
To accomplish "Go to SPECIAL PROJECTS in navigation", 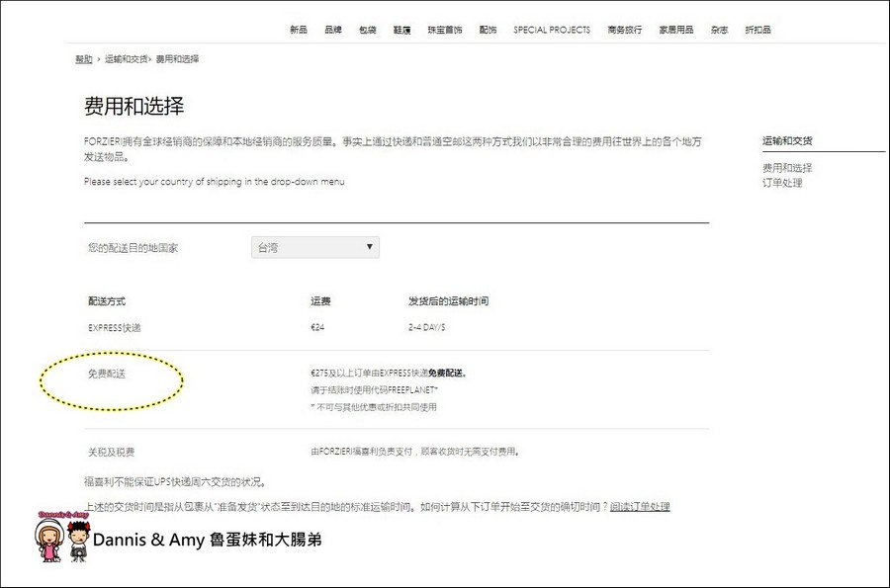I will (552, 30).
